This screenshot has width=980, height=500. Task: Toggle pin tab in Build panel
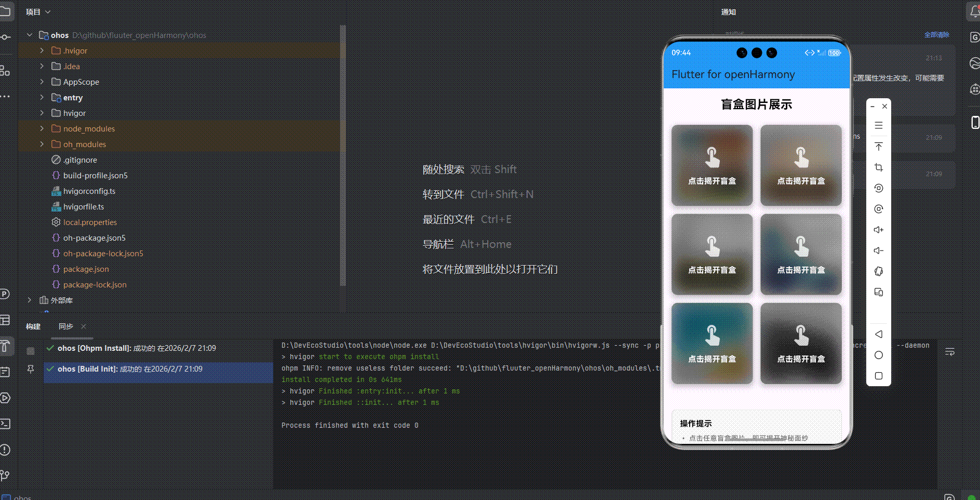click(x=31, y=369)
